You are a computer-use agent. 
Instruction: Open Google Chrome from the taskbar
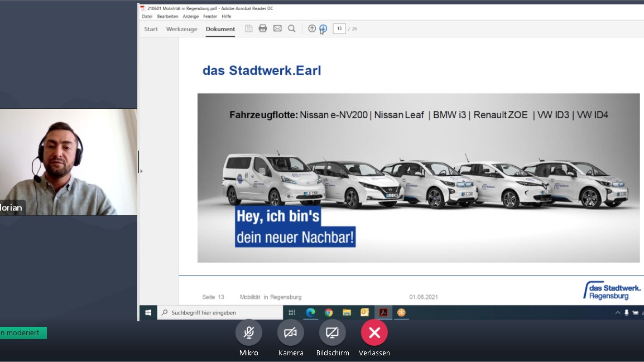point(329,312)
